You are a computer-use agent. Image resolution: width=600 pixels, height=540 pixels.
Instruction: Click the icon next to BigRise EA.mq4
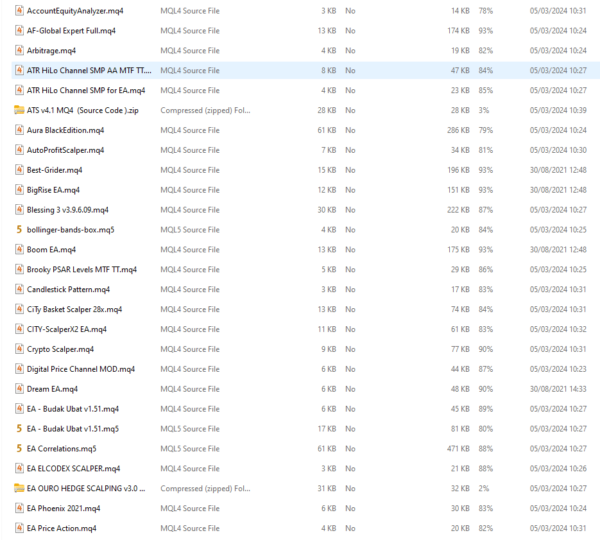(19, 190)
